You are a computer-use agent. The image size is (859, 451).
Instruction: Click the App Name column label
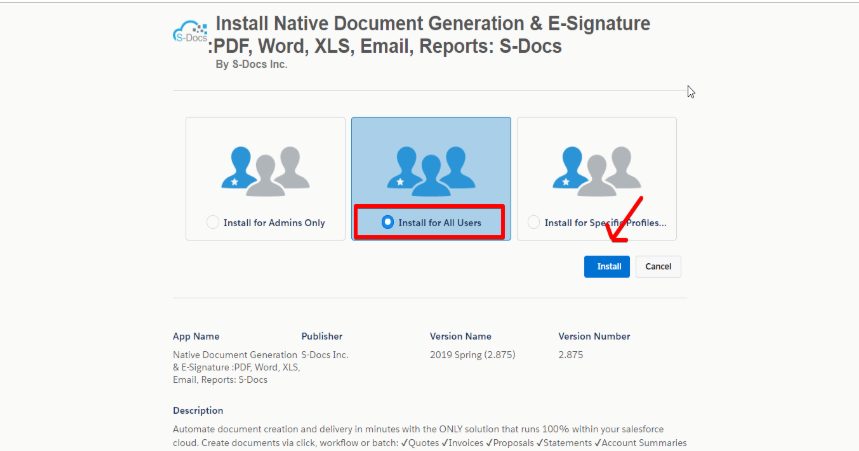[196, 336]
